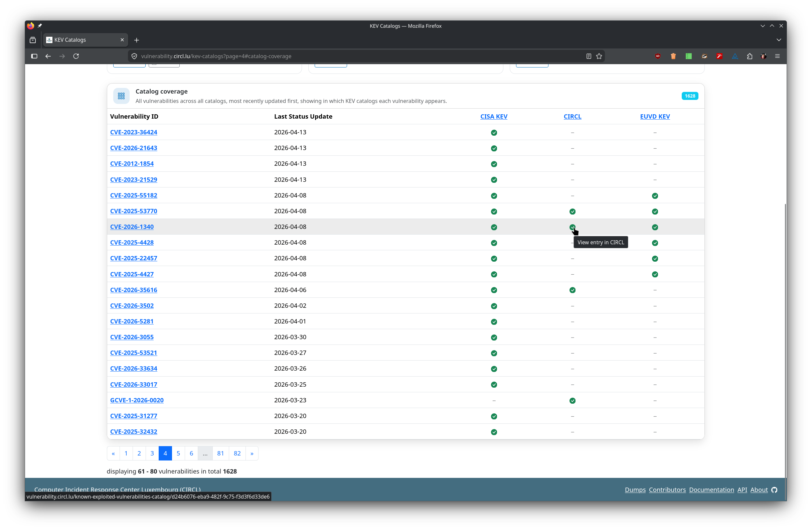The height and width of the screenshot is (531, 812).
Task: Go to page 5 of results
Action: [178, 453]
